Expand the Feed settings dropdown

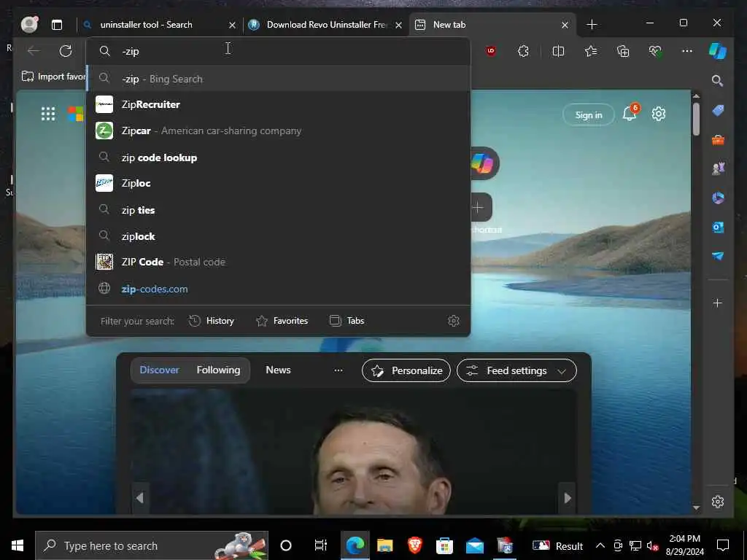(x=517, y=370)
